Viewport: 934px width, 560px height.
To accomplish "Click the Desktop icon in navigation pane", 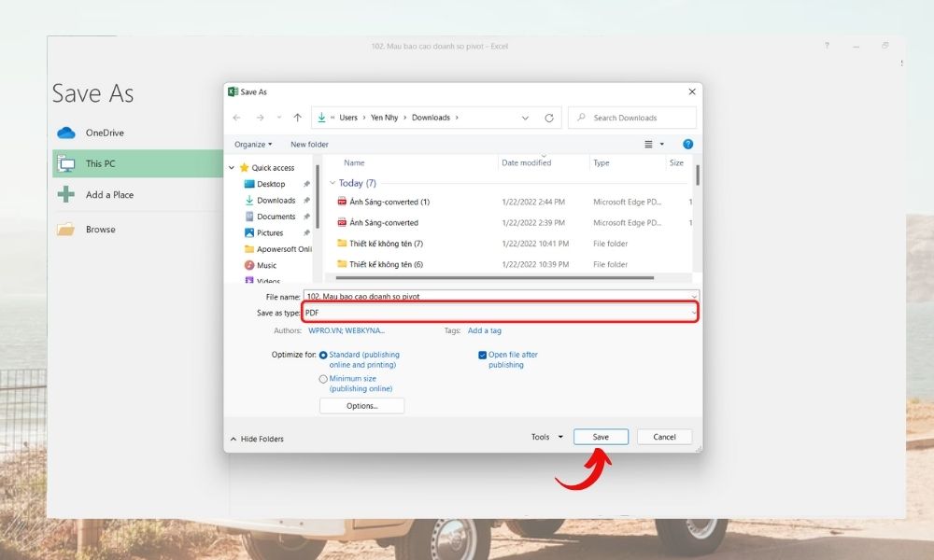I will 249,184.
